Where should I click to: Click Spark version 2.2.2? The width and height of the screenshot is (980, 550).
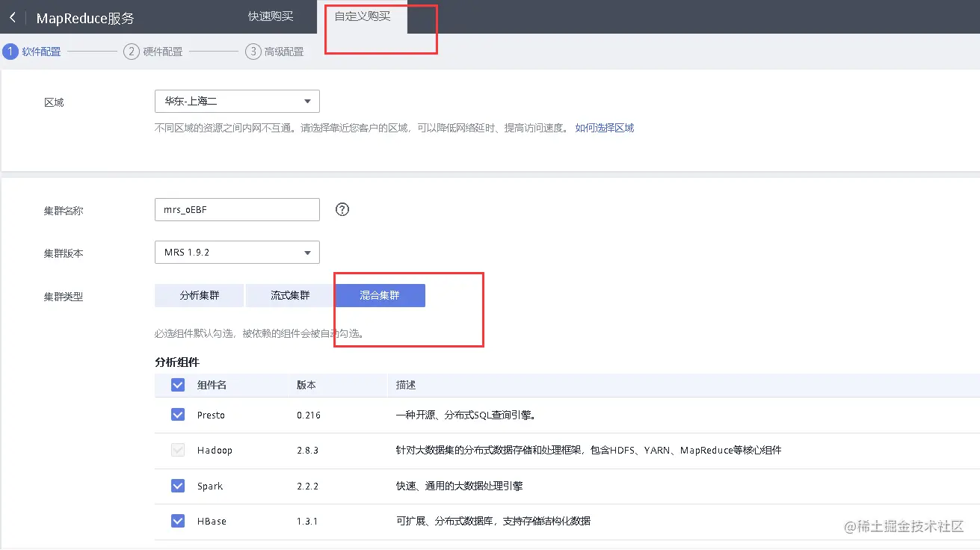[x=307, y=486]
